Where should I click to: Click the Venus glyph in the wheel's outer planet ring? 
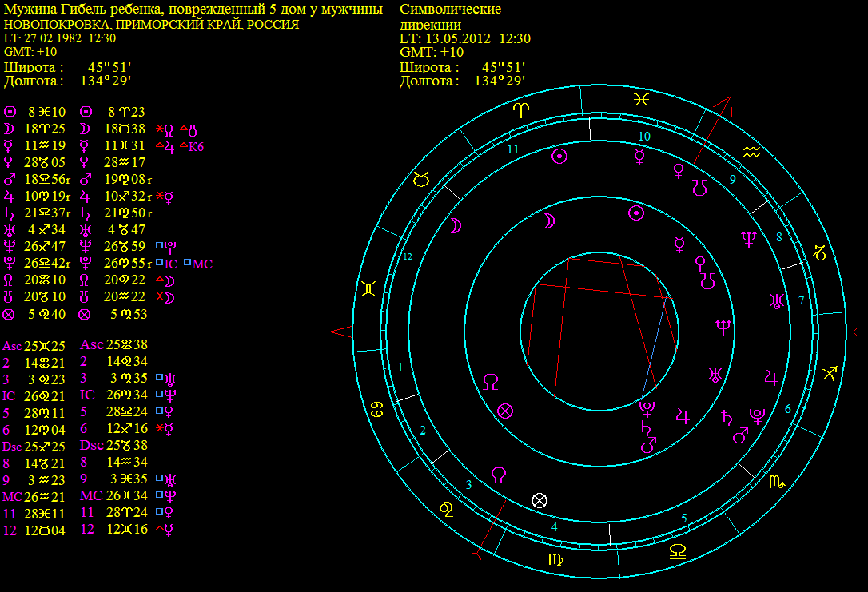679,171
